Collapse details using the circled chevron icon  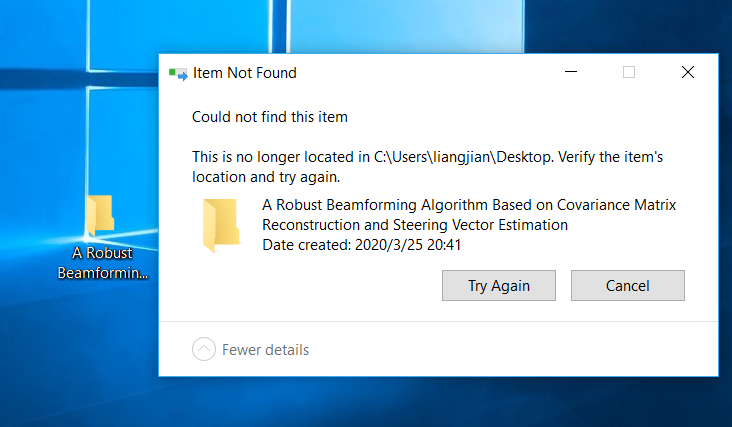(x=204, y=349)
